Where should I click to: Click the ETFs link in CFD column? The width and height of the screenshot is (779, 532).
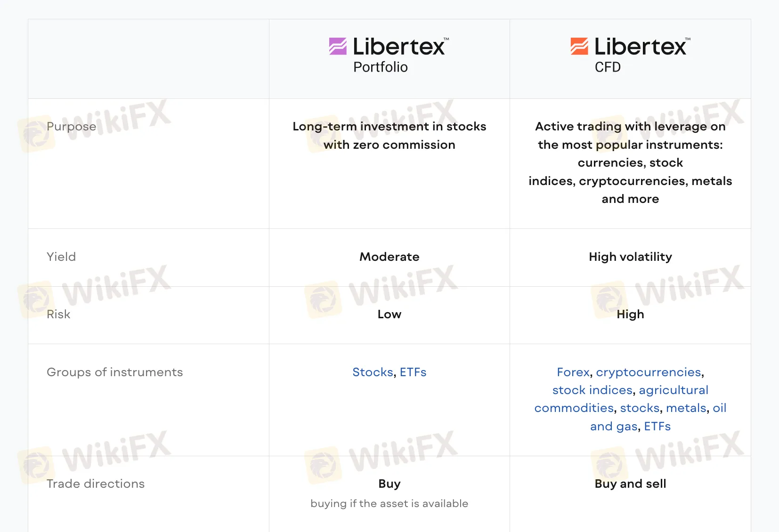click(x=657, y=426)
